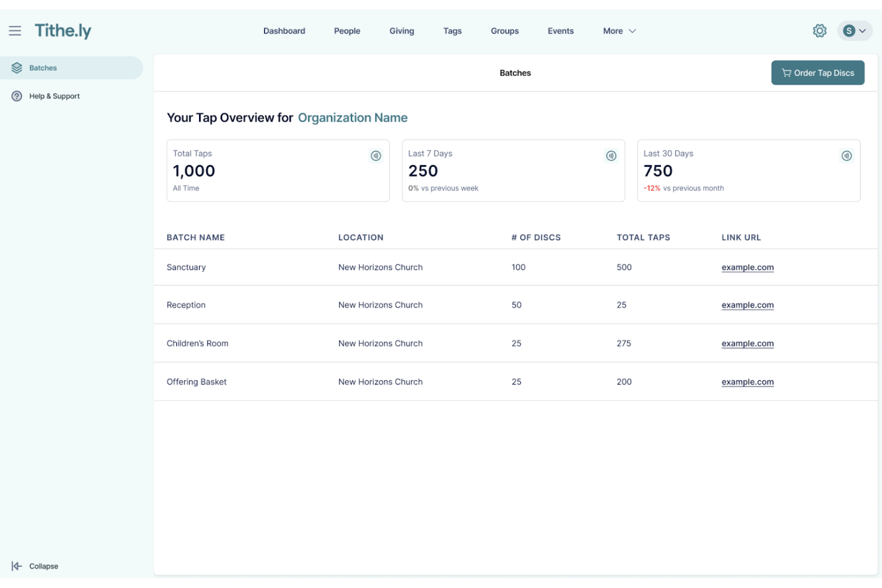Expand the More navigation dropdown

(619, 30)
